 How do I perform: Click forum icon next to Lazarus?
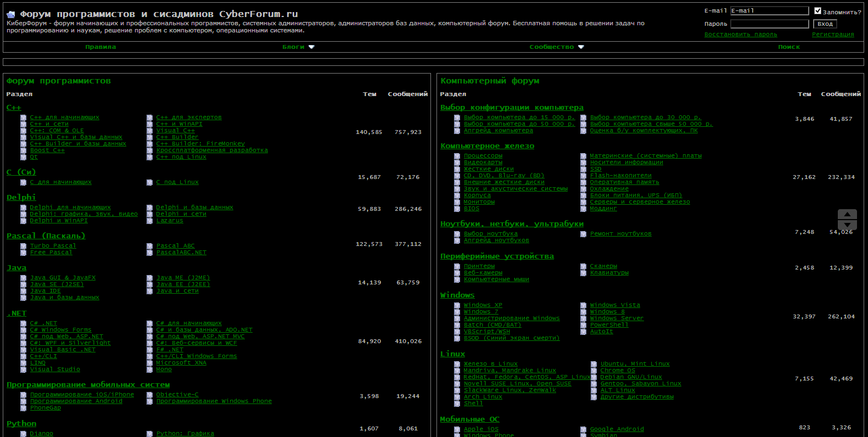pyautogui.click(x=150, y=221)
